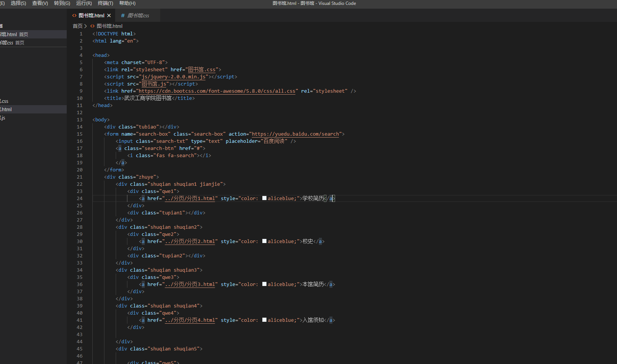
Task: Click the title text 武汉工商学院图书馆
Action: point(148,98)
